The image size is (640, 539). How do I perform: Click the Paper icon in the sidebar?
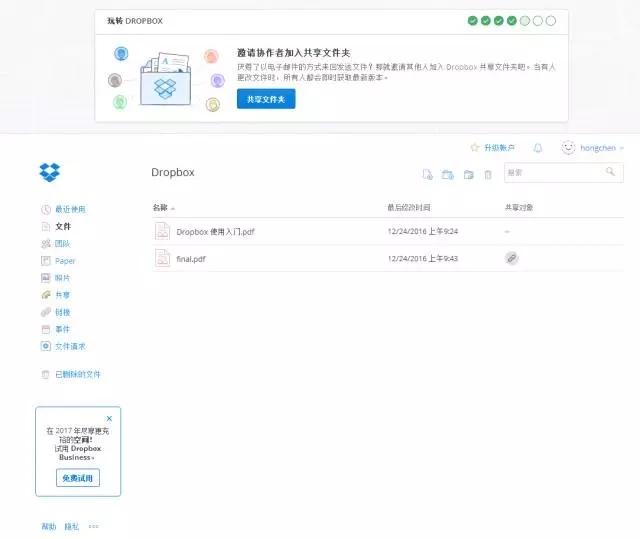[x=46, y=261]
